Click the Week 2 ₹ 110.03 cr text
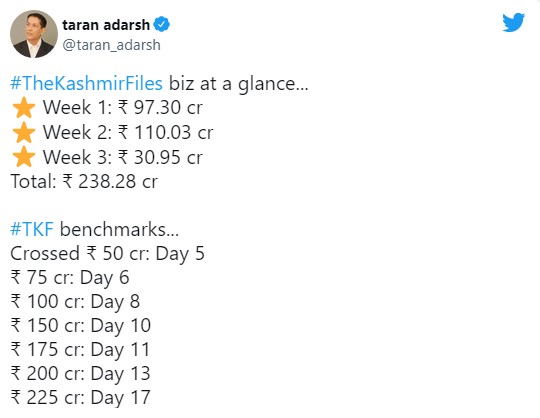This screenshot has width=540, height=418. point(128,132)
